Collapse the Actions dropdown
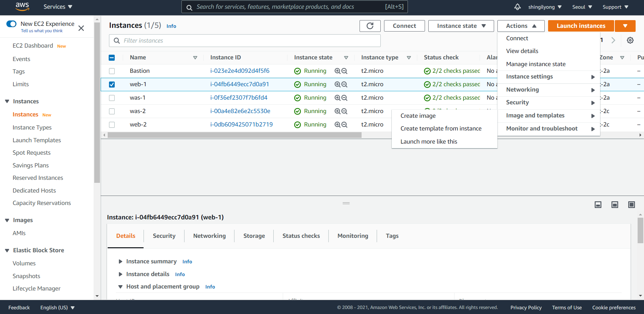Image resolution: width=644 pixels, height=314 pixels. click(x=521, y=26)
